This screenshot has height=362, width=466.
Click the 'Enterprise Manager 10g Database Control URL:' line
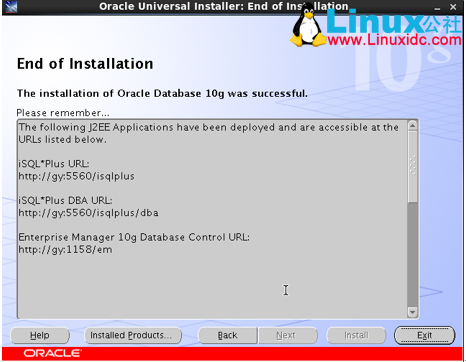point(134,237)
